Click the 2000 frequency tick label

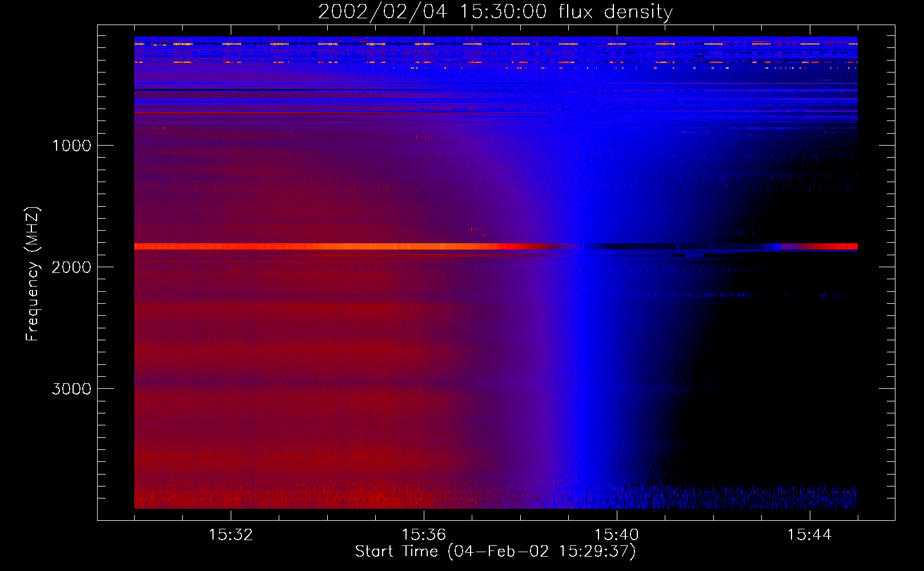click(71, 267)
